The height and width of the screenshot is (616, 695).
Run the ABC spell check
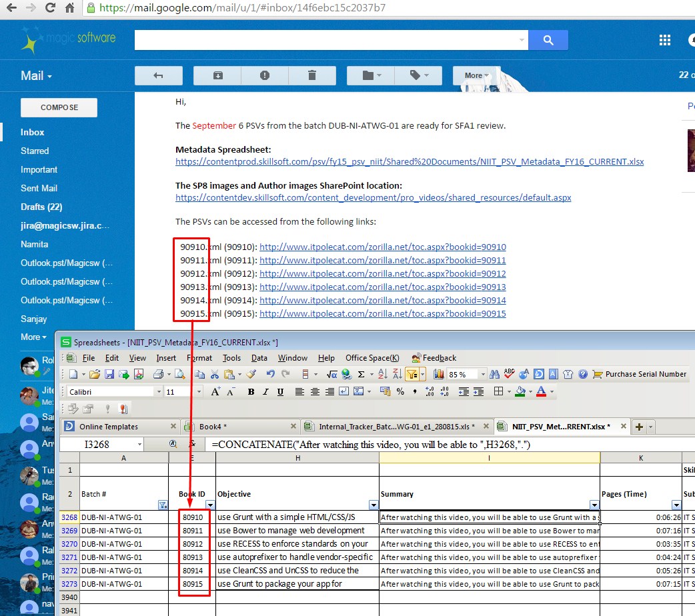510,374
